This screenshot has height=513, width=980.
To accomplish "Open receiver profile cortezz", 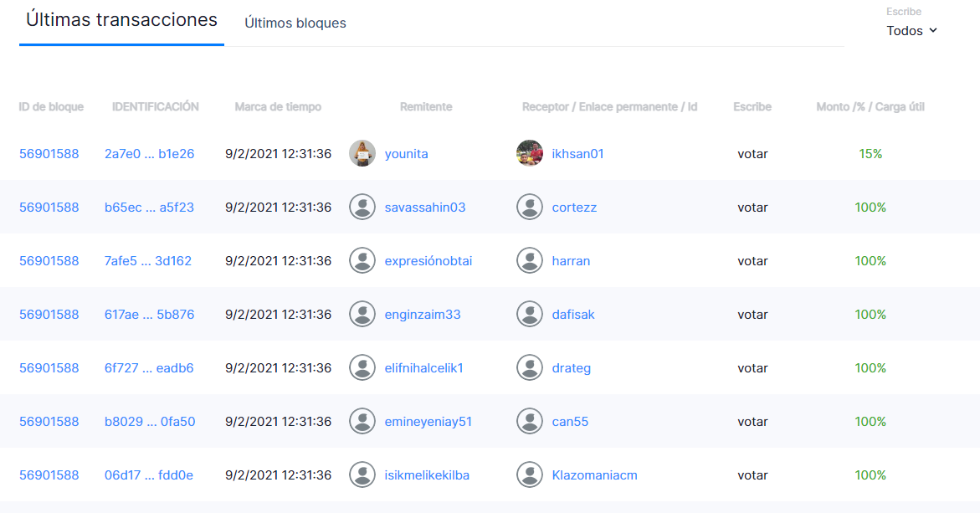I will point(574,208).
